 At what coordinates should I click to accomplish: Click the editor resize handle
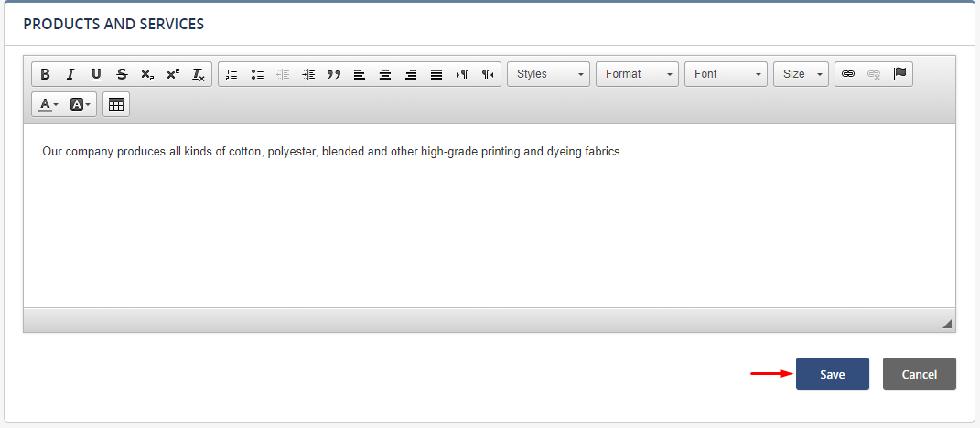947,324
